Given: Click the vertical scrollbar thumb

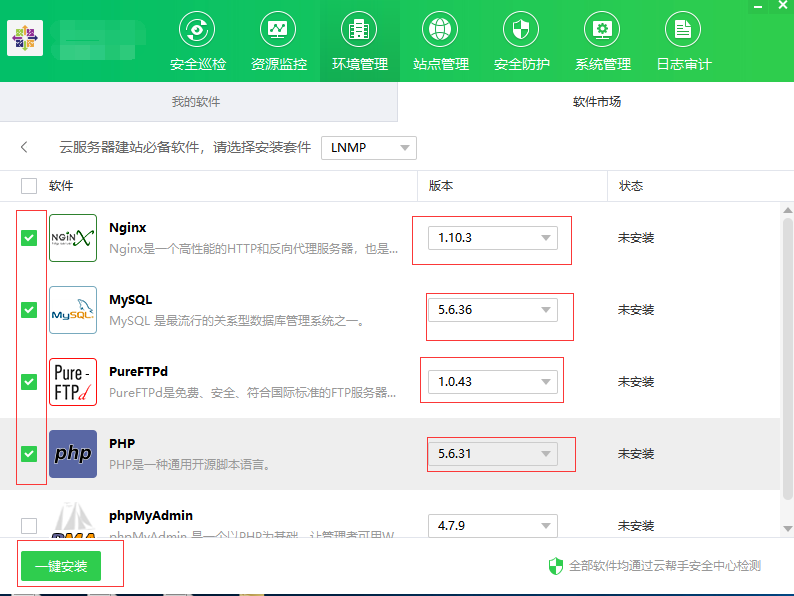Looking at the screenshot, I should (787, 359).
